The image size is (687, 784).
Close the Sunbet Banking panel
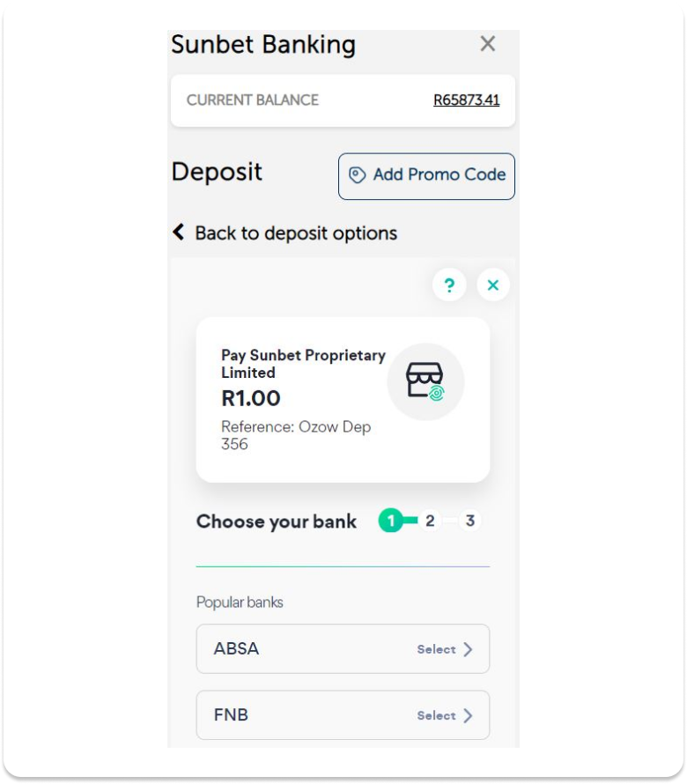point(487,44)
